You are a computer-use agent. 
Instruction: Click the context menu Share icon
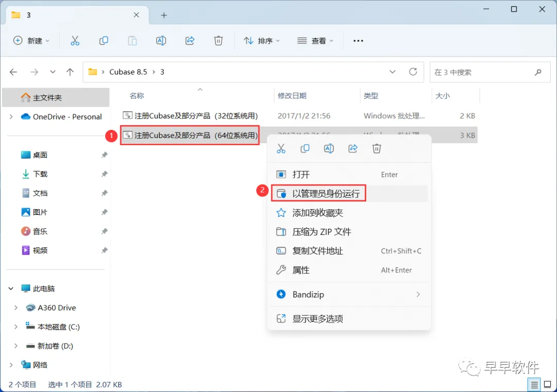point(353,149)
